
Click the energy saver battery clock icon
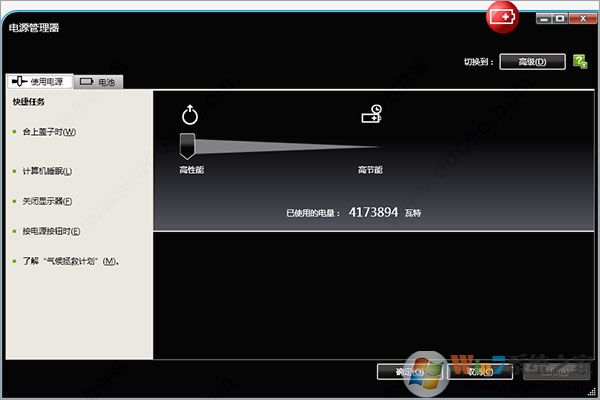click(x=372, y=114)
